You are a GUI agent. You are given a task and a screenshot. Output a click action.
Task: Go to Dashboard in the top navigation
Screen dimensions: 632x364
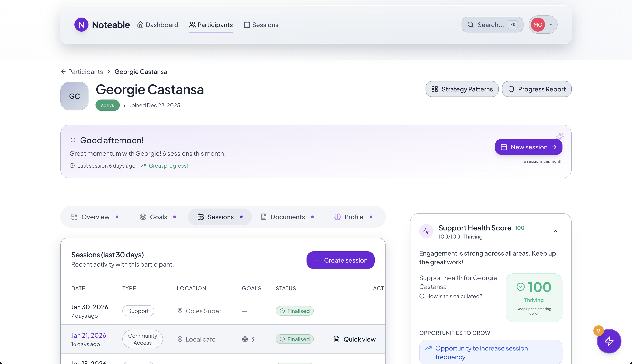click(x=158, y=25)
